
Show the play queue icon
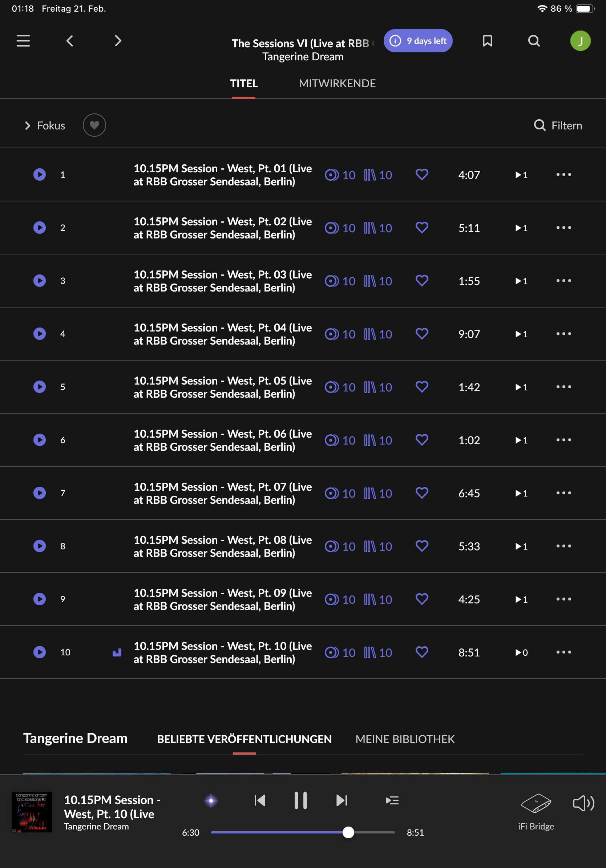(x=392, y=800)
